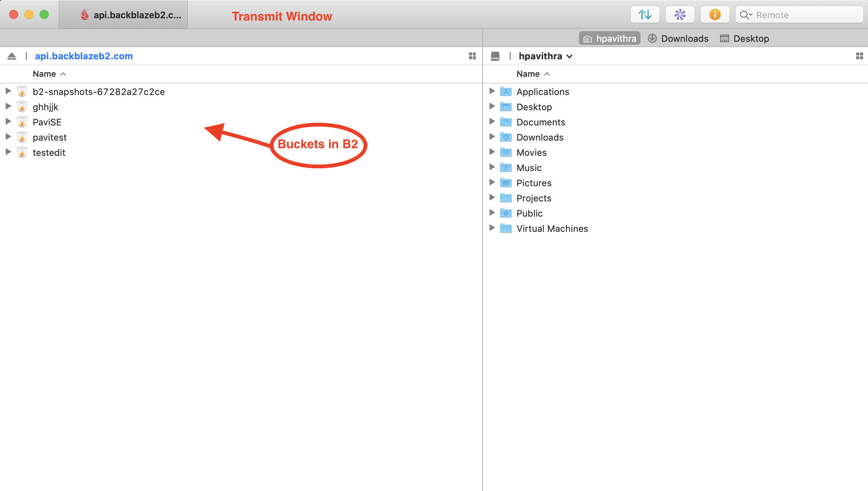Viewport: 868px width, 491px height.
Task: Select the api.backblazeb2.c... connection tab
Action: 123,15
